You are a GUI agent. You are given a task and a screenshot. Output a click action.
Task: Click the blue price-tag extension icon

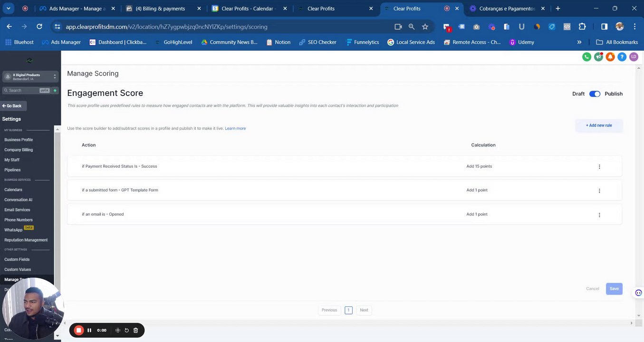[x=552, y=27]
